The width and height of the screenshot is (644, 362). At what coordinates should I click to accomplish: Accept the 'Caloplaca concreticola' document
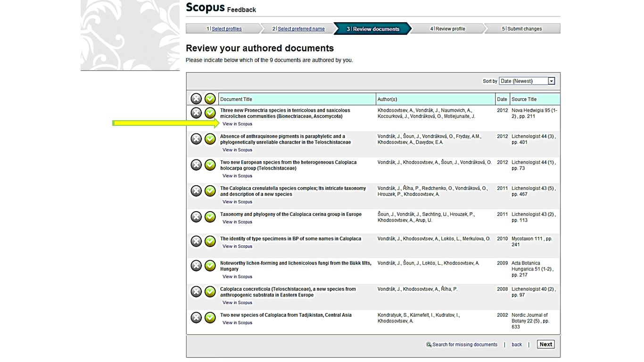(210, 292)
